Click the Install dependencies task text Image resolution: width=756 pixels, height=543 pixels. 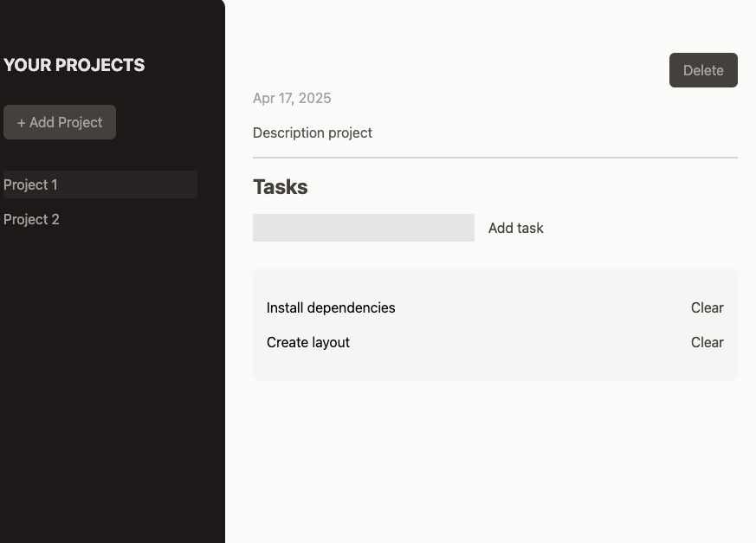coord(331,307)
